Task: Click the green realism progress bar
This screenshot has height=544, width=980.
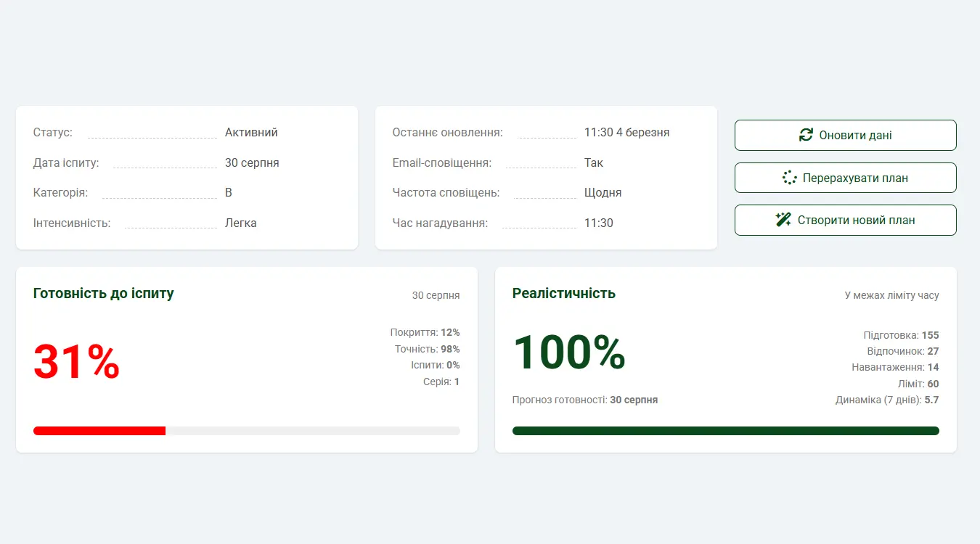Action: (x=725, y=431)
